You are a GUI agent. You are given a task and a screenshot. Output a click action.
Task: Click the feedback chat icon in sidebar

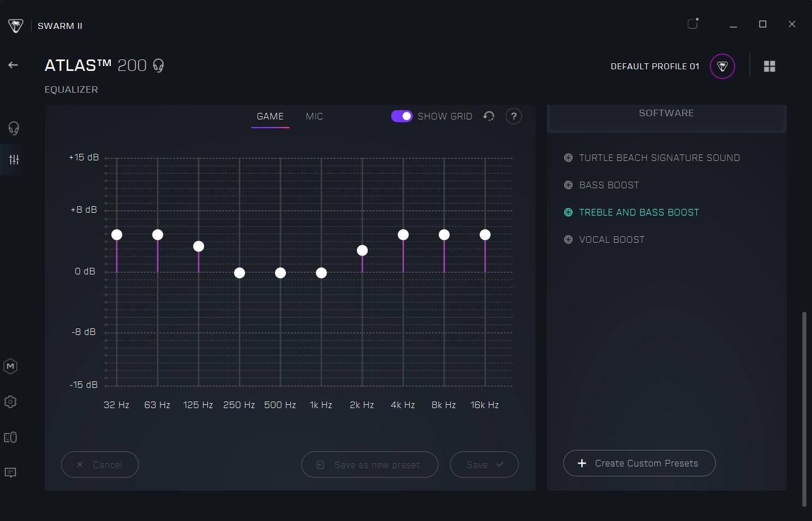(x=10, y=472)
